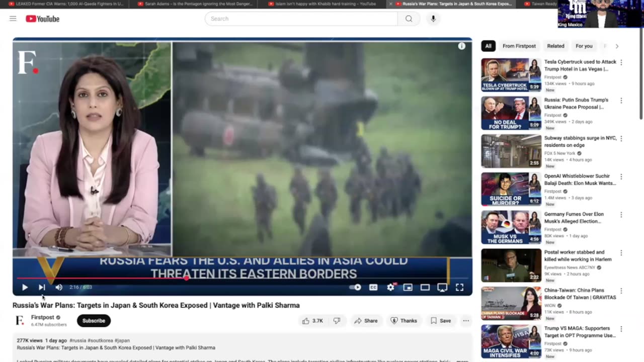Open OpenAI Whistleblower video thumbnail
Screen dimensions: 644x362
click(511, 189)
